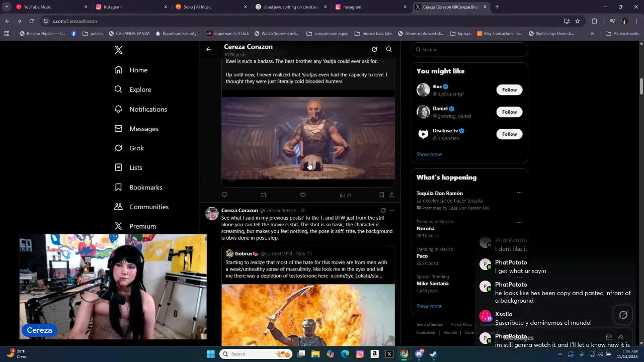
Task: Like the Kwei video post
Action: coord(303,195)
